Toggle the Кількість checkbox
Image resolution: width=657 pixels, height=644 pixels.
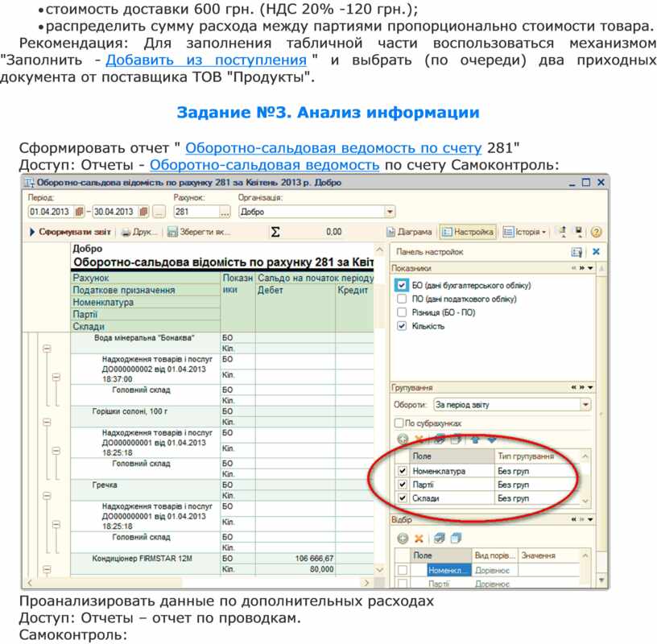click(402, 326)
